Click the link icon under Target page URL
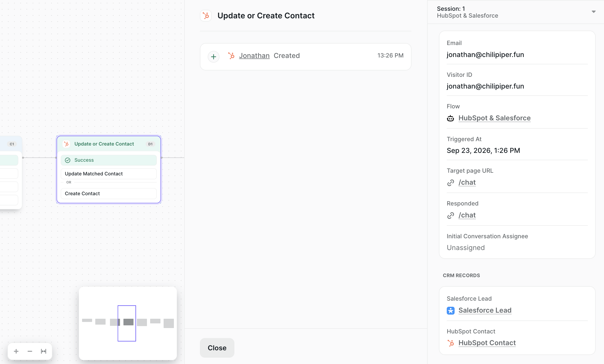 pyautogui.click(x=450, y=183)
